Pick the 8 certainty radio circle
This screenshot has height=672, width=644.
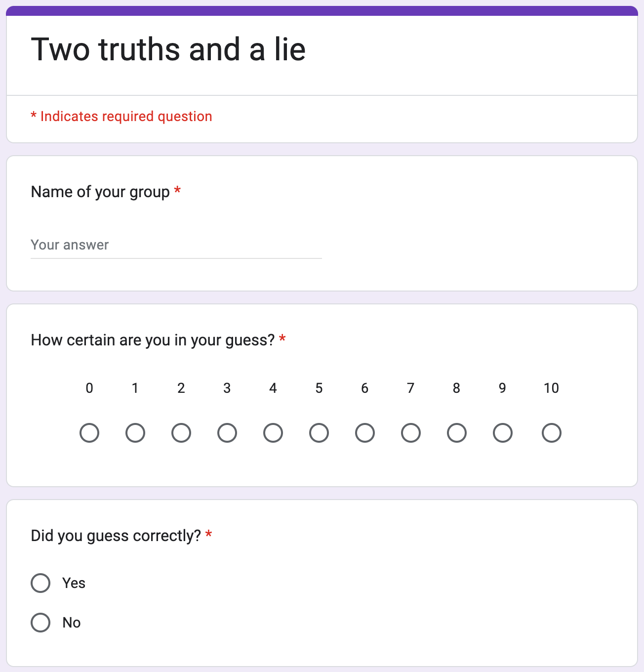(x=457, y=433)
